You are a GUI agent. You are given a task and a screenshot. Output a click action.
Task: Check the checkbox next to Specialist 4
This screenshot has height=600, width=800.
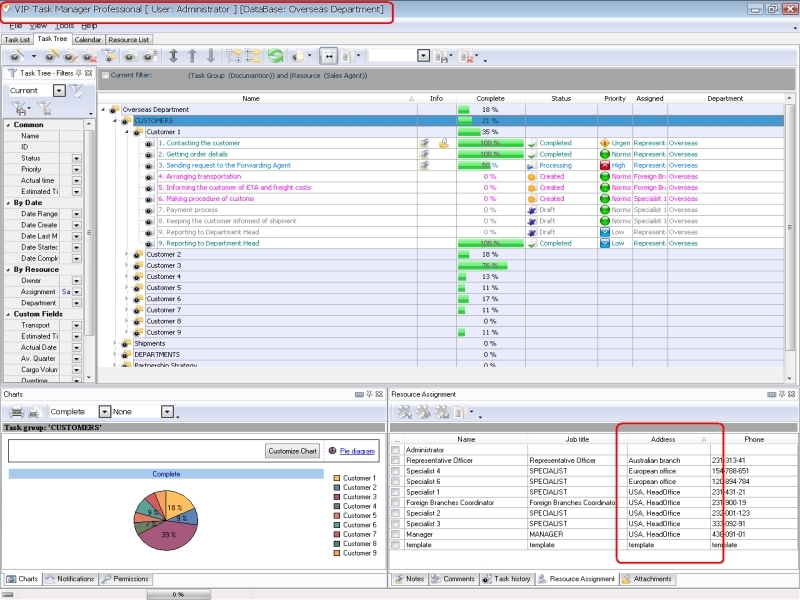pos(395,472)
